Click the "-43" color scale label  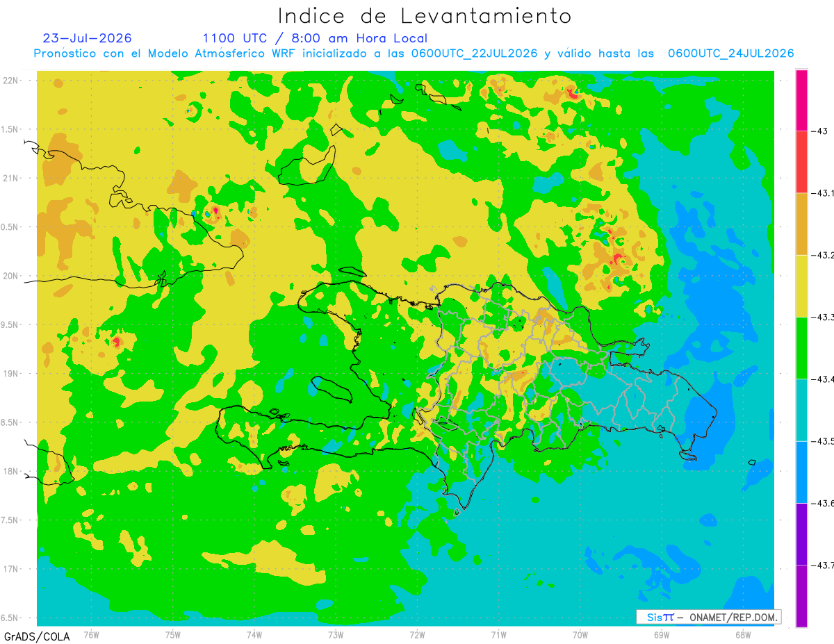818,131
